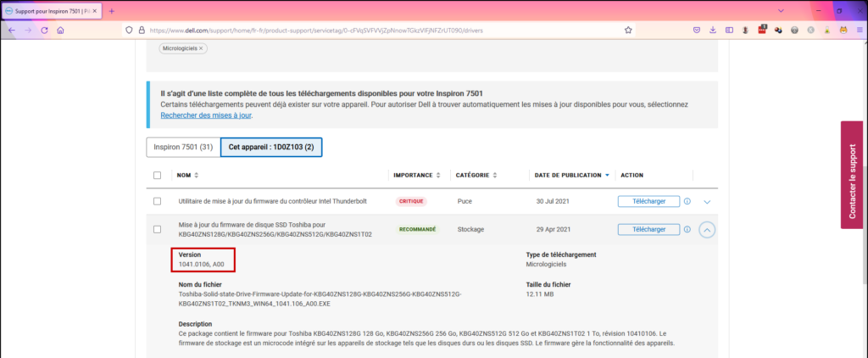Tick the select-all checkbox in header
Viewport: 868px width, 358px height.
157,175
